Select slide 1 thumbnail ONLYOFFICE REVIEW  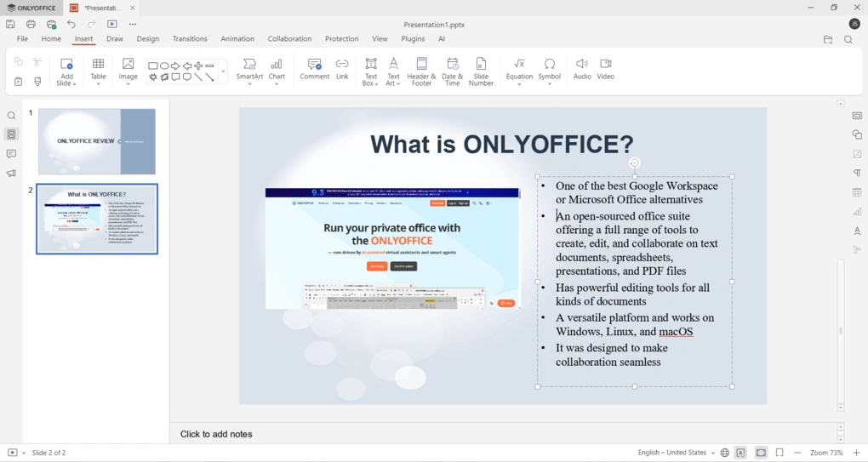(x=97, y=141)
